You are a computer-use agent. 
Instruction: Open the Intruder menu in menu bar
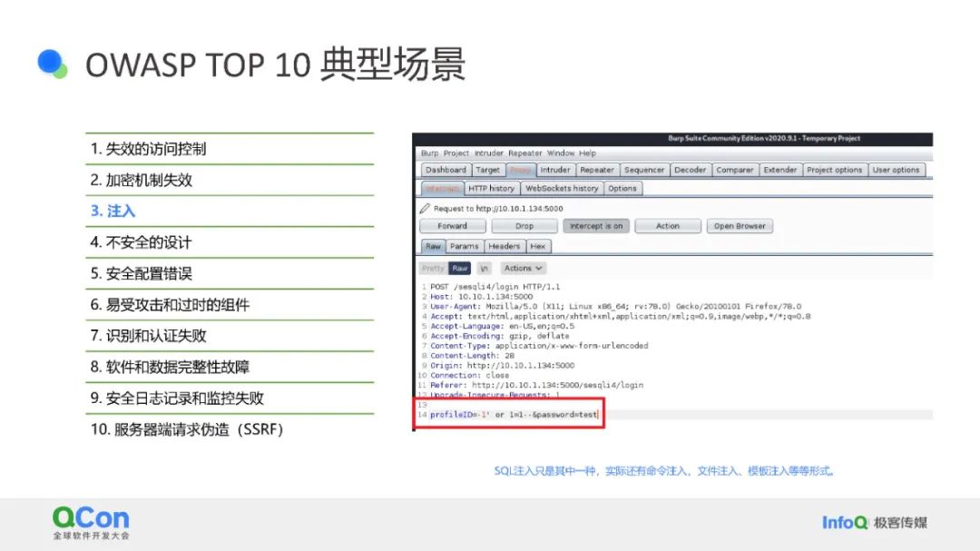[x=489, y=153]
